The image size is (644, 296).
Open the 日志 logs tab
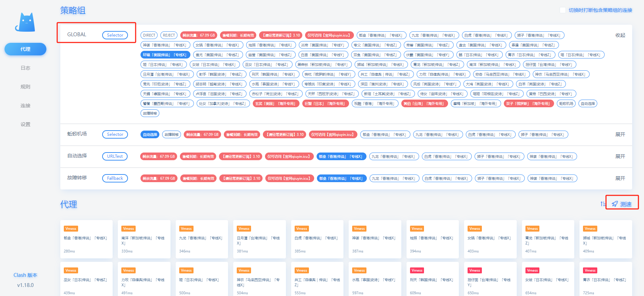pos(25,68)
